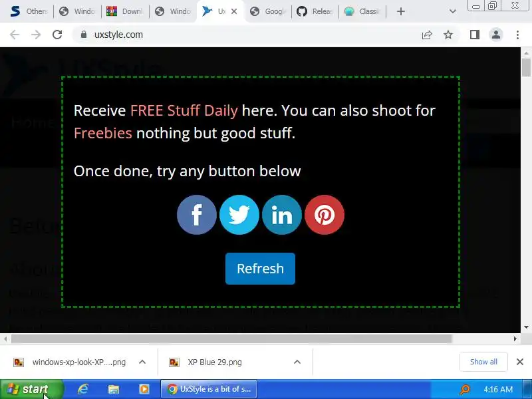Screen dimensions: 532x399
Task: Open XP Blue 29.png download
Action: pyautogui.click(x=205, y=362)
